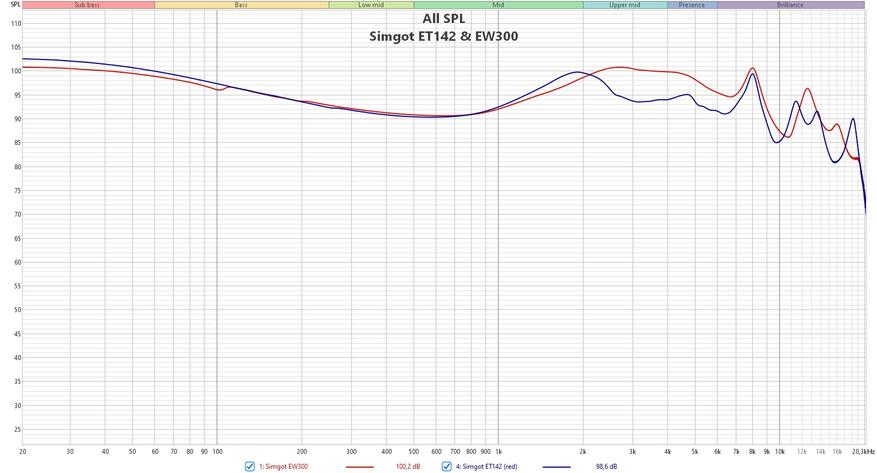877x473 pixels.
Task: Click the 98,6 dB legend value
Action: coord(606,466)
